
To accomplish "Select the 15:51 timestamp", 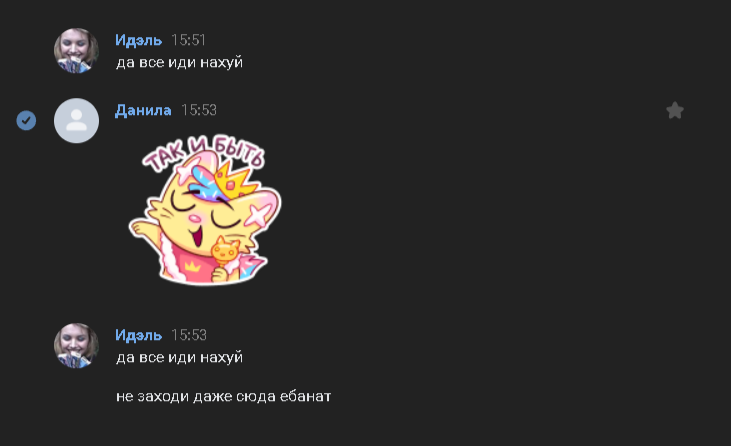I will coord(188,40).
